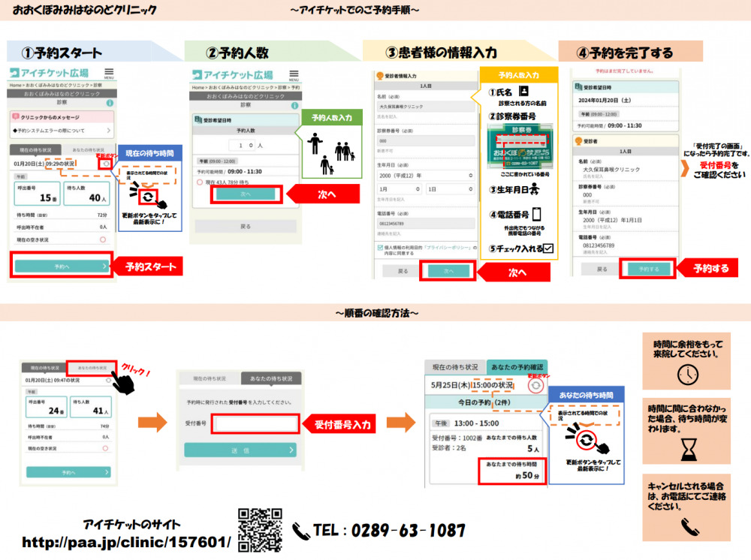Click the クリニックからのメッセージ speech icon

(16, 117)
